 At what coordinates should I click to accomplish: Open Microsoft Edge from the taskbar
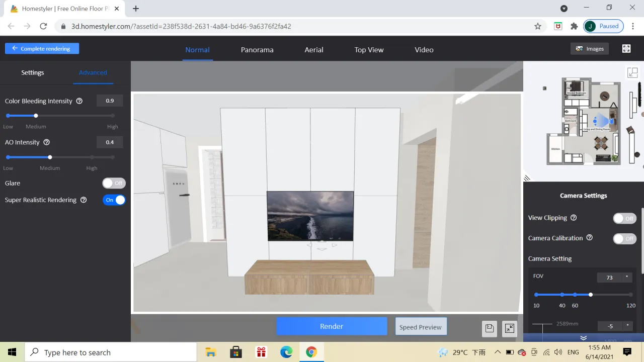pyautogui.click(x=286, y=352)
